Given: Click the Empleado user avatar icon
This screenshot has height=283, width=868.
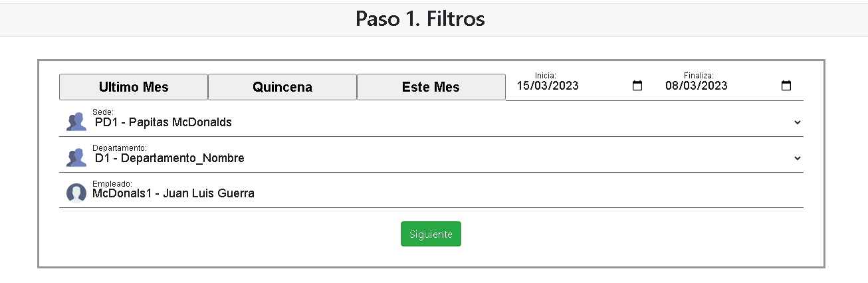Looking at the screenshot, I should 76,193.
